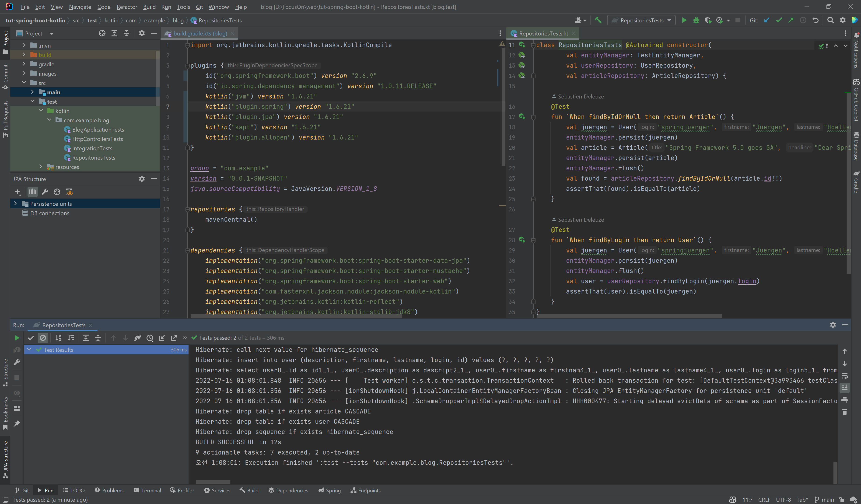Open Services tool window
The height and width of the screenshot is (504, 861).
pyautogui.click(x=217, y=490)
